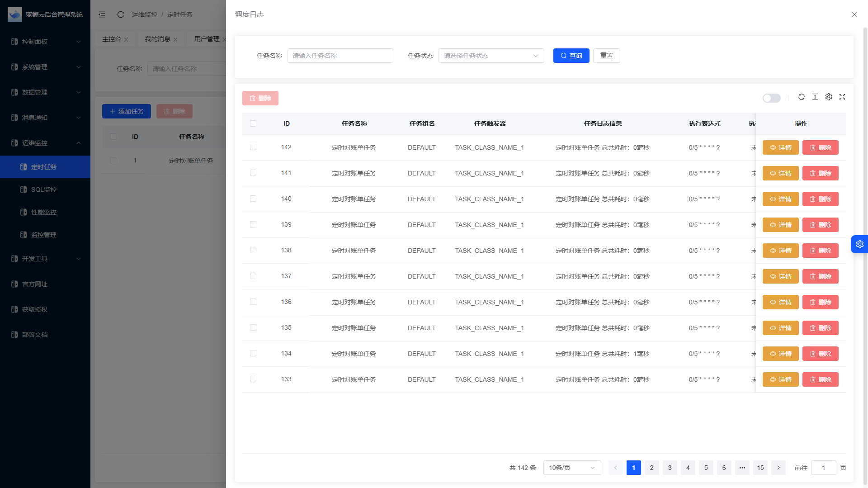
Task: Toggle table fullscreen icon
Action: [842, 97]
